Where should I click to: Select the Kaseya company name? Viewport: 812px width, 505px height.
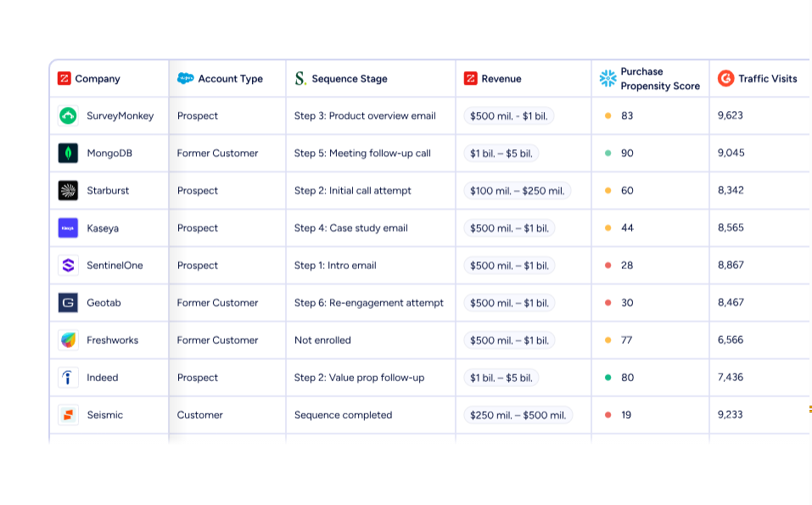tap(103, 228)
